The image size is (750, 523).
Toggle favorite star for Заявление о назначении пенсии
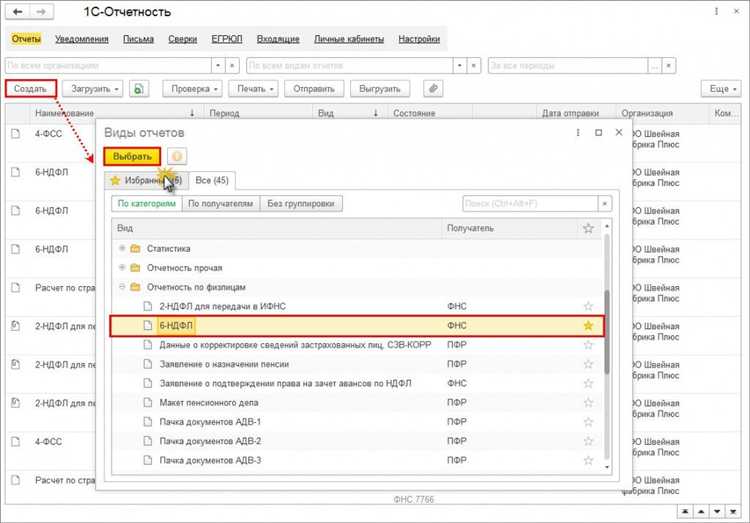click(x=588, y=364)
